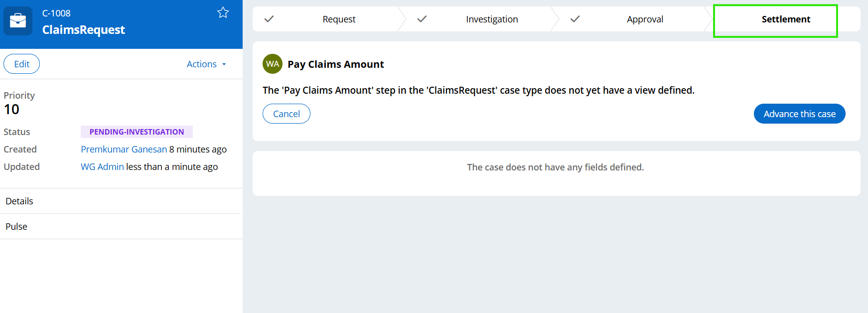
Task: Click the Cancel button
Action: coord(287,114)
